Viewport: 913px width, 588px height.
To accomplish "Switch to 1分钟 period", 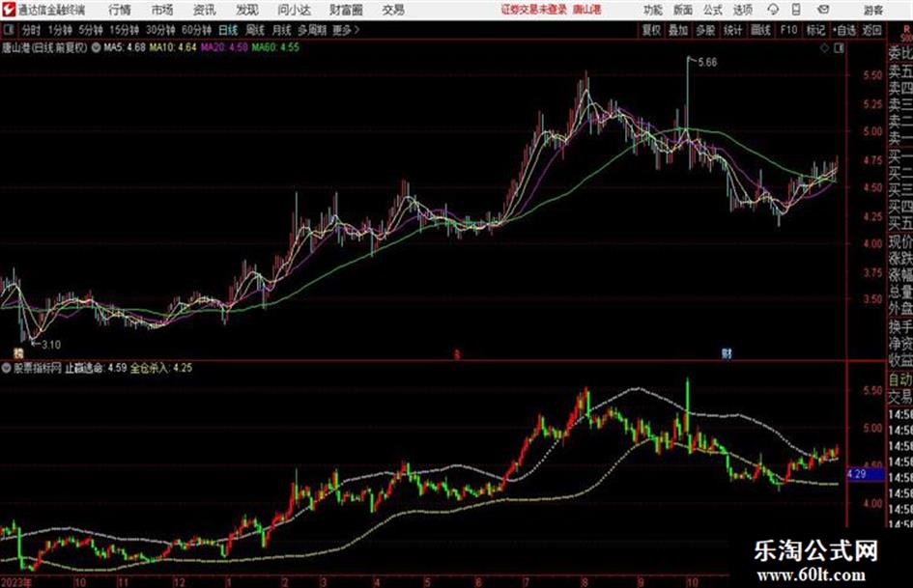I will 59,30.
